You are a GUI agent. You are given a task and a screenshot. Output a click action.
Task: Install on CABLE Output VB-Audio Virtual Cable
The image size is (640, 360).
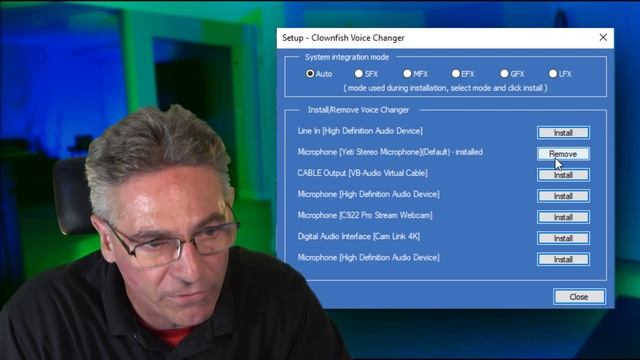(563, 175)
